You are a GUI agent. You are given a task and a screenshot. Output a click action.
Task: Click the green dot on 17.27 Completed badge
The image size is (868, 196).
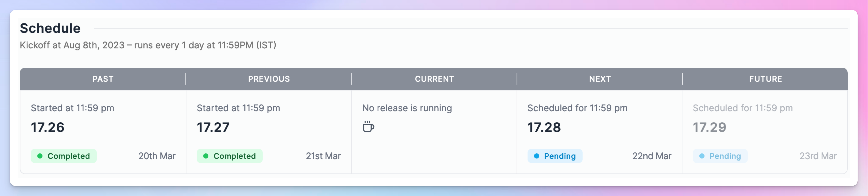click(x=205, y=156)
